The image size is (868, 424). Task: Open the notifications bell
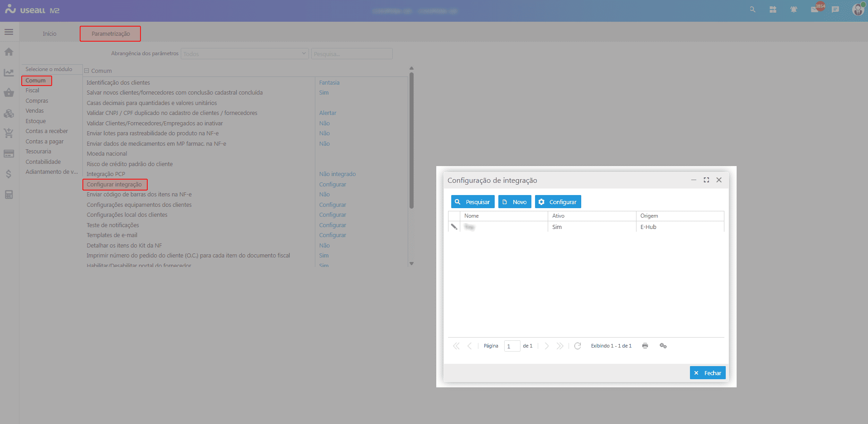click(794, 10)
